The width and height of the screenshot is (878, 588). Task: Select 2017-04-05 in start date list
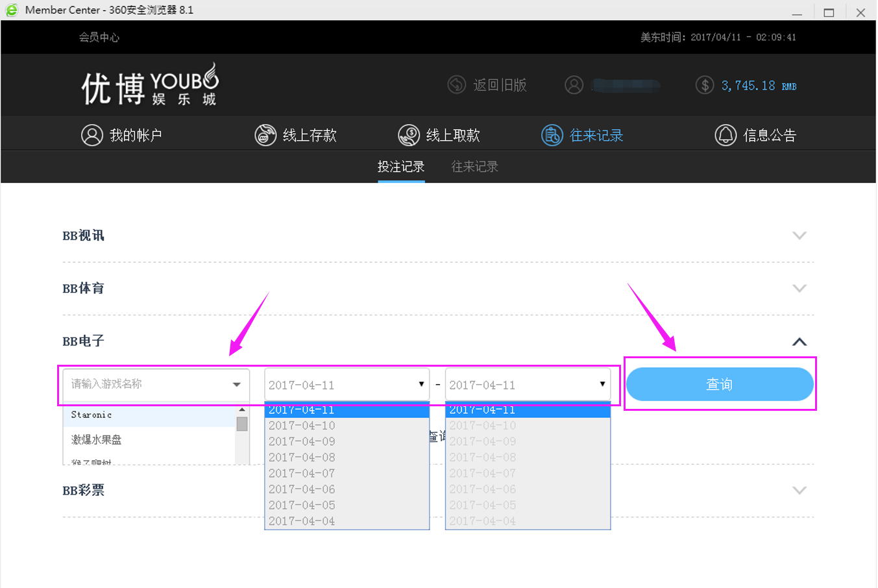pyautogui.click(x=347, y=505)
